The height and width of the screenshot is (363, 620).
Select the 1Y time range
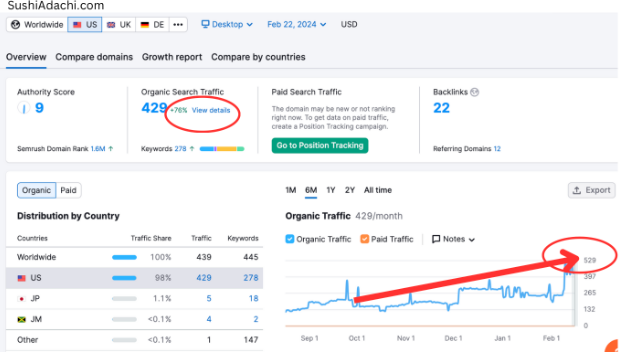pos(331,190)
